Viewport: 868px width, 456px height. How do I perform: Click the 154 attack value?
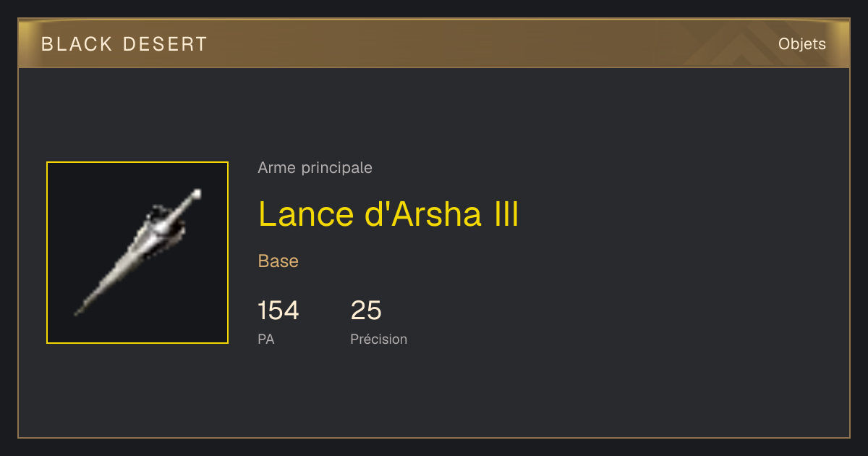point(278,311)
